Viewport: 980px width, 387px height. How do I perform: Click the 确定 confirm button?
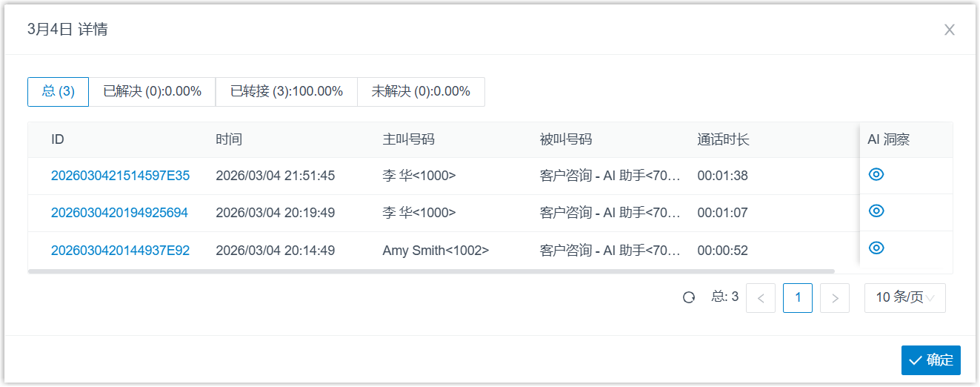click(x=931, y=360)
